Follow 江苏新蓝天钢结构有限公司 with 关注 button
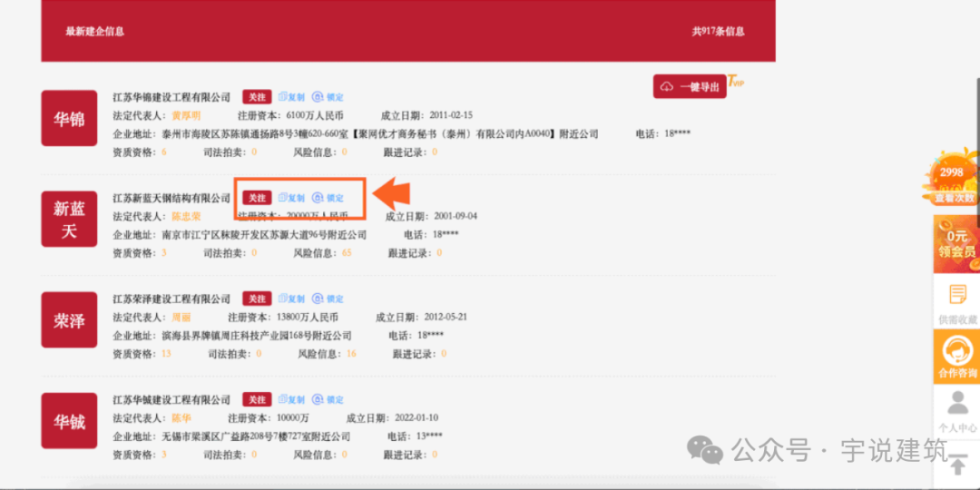The image size is (980, 490). 257,198
